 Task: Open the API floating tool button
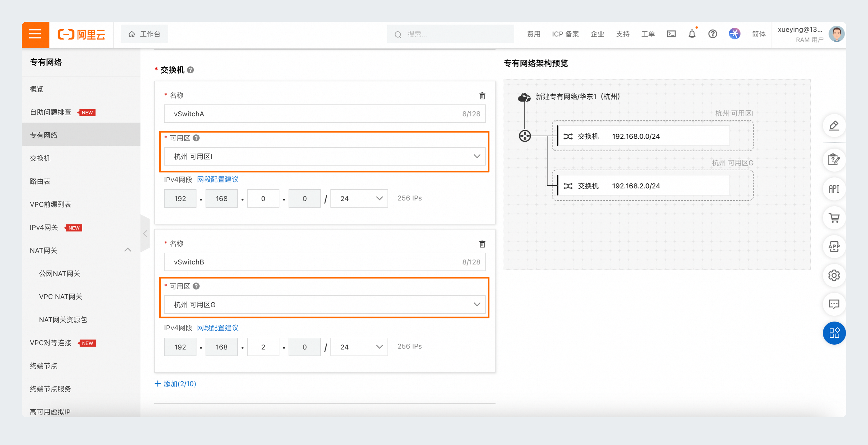pos(834,189)
